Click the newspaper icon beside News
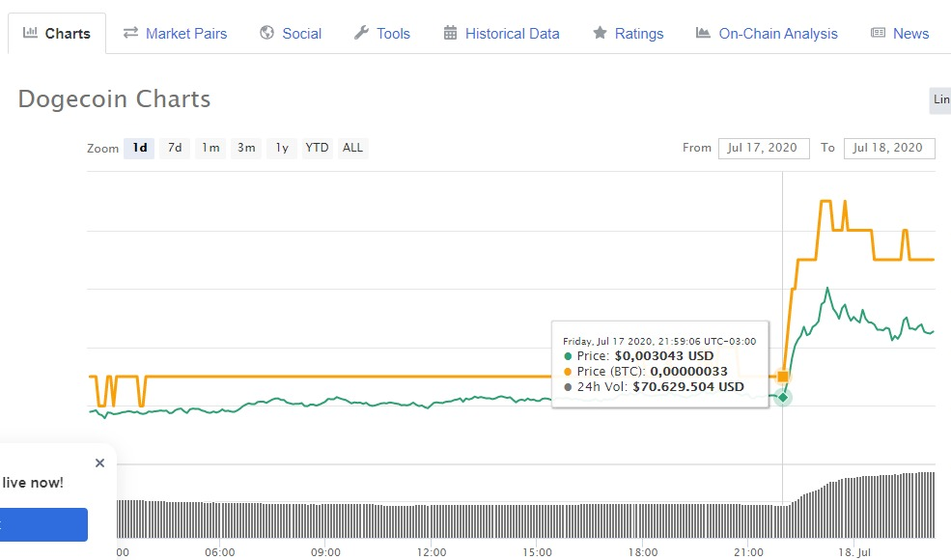 point(878,33)
